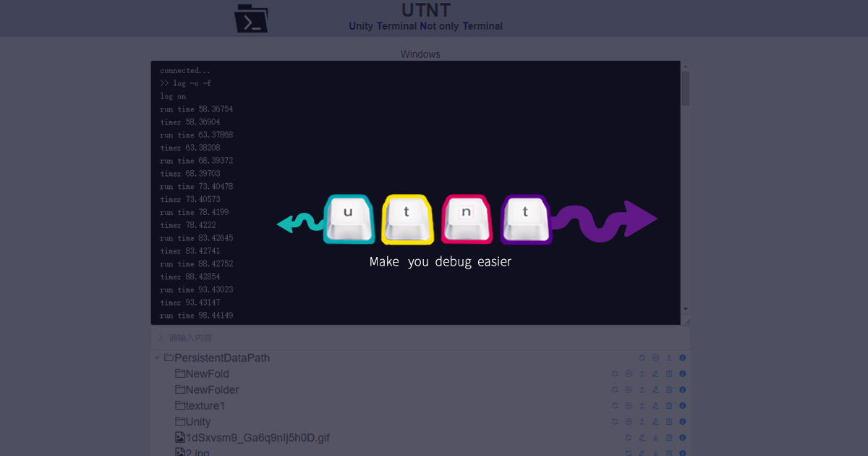The image size is (868, 456).
Task: Rename the 1dSxvsm9 gif file
Action: tap(642, 437)
